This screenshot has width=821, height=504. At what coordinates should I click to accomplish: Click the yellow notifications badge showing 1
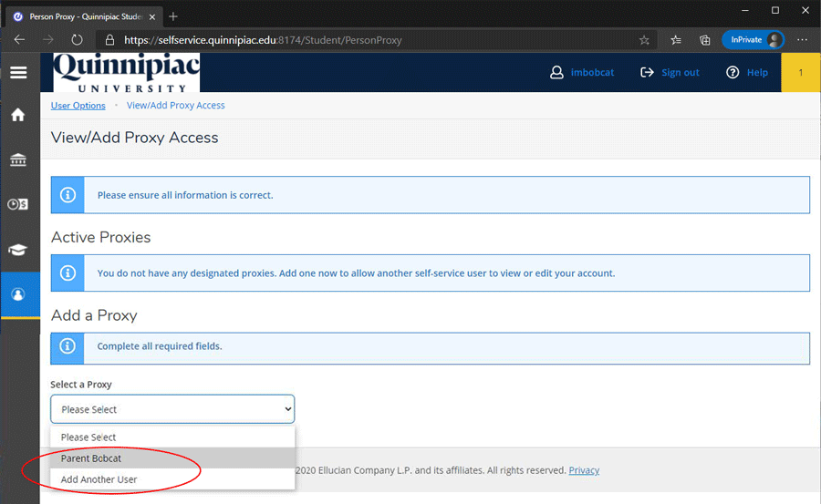click(800, 73)
